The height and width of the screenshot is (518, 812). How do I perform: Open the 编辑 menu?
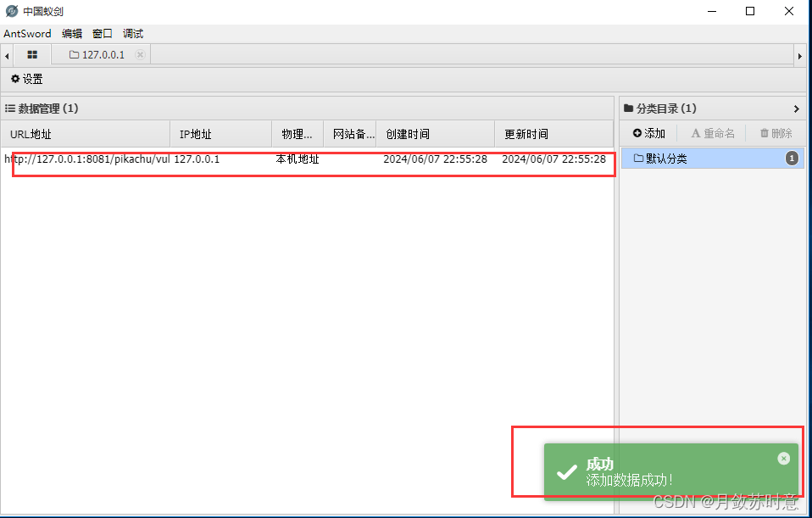[71, 34]
